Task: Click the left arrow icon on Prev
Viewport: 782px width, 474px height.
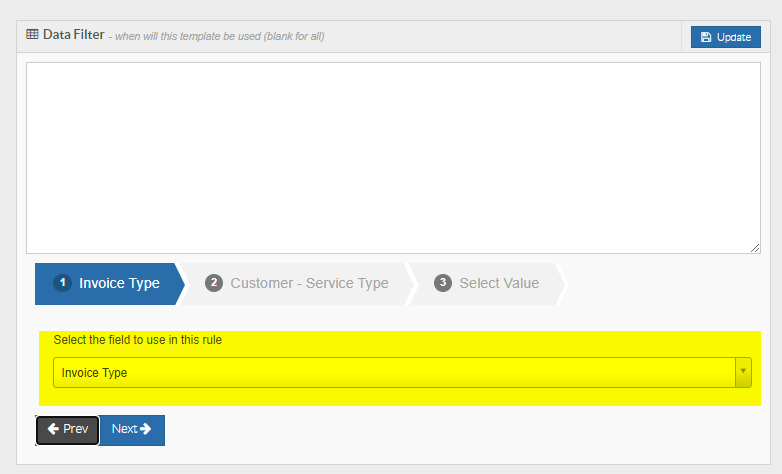Action: [x=53, y=429]
